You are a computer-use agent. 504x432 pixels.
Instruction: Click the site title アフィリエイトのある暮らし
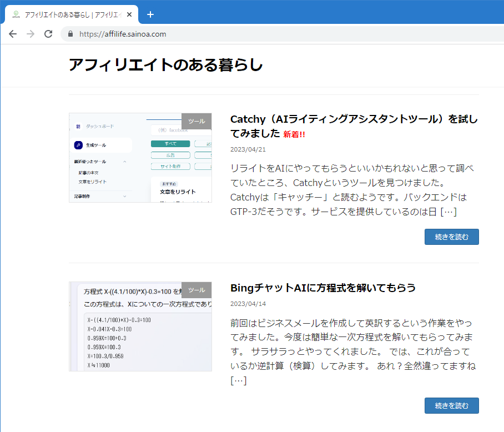[x=165, y=64]
